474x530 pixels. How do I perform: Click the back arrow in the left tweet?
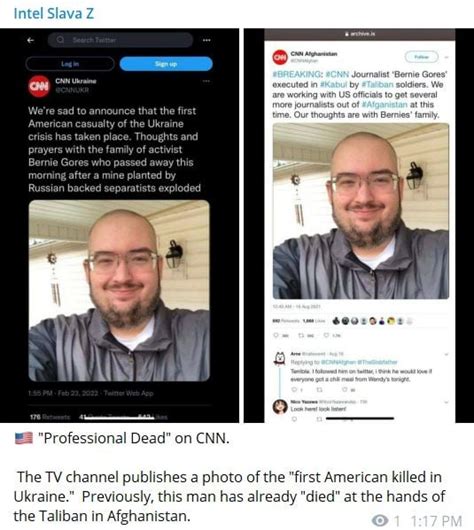click(x=30, y=40)
